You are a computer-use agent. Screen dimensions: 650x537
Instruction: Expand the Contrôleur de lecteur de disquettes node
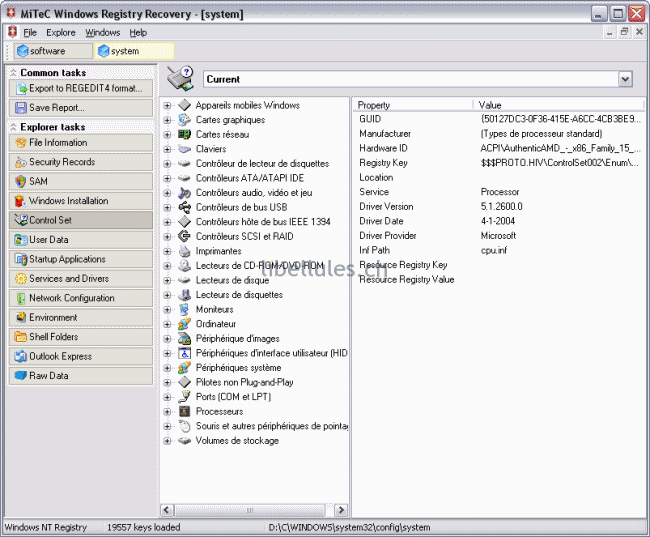pos(167,164)
